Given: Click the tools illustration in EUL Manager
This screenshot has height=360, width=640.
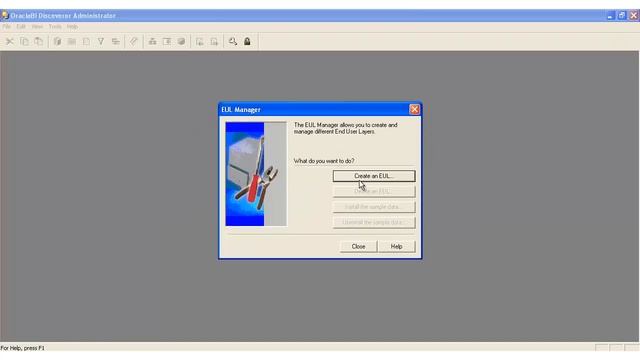Looking at the screenshot, I should pos(256,174).
